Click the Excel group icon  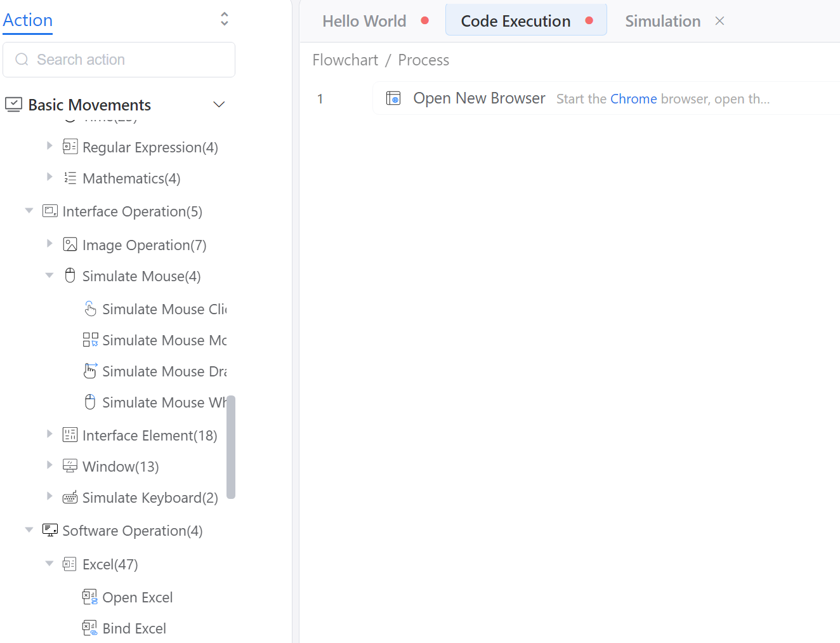[x=70, y=564]
